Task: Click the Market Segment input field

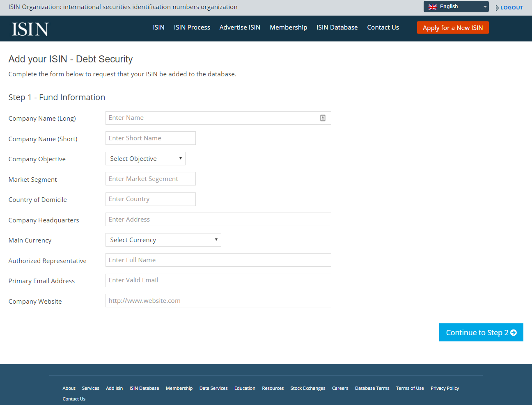Action: [151, 179]
